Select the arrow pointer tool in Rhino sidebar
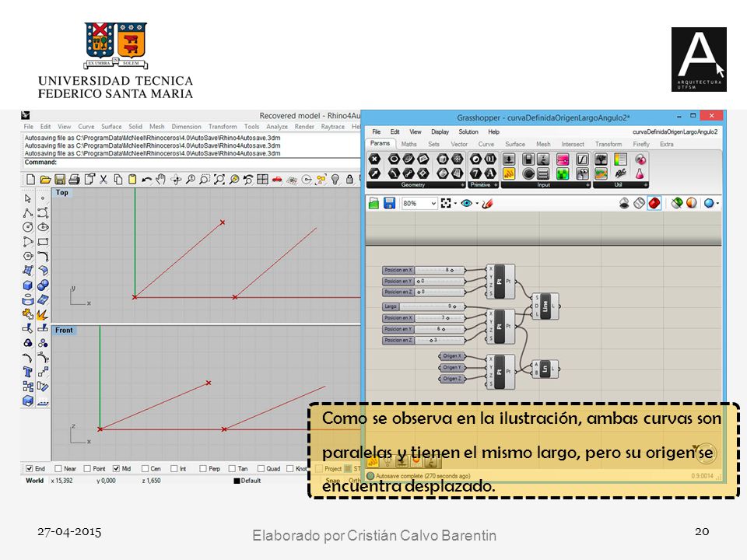 point(28,198)
